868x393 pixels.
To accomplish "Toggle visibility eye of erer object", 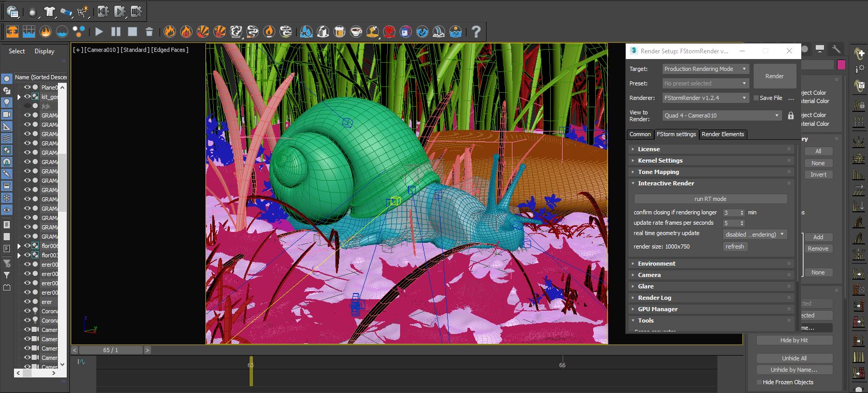I will pyautogui.click(x=27, y=302).
